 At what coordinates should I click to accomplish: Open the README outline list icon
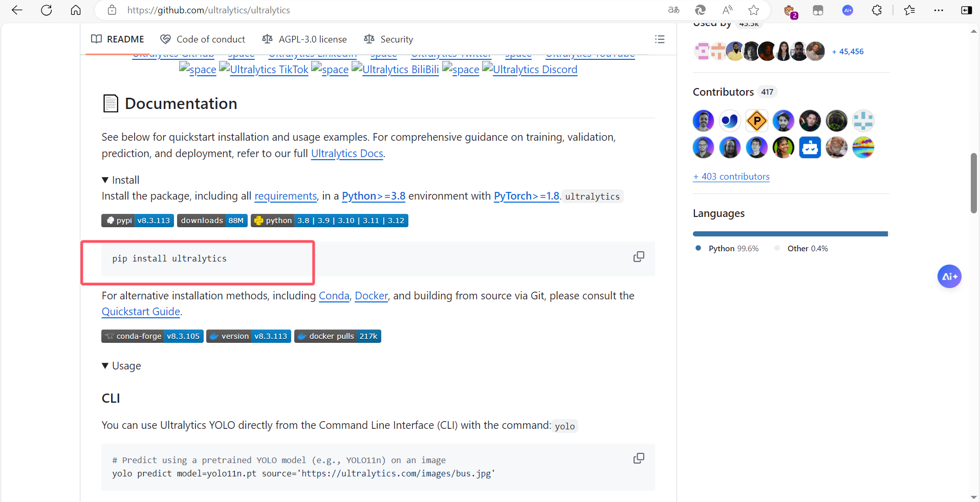tap(660, 39)
